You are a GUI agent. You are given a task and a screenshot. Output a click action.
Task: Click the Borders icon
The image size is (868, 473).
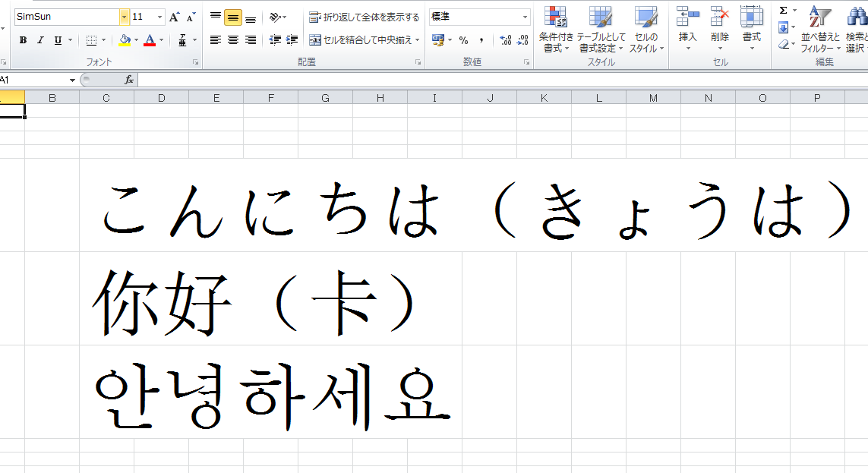(91, 39)
